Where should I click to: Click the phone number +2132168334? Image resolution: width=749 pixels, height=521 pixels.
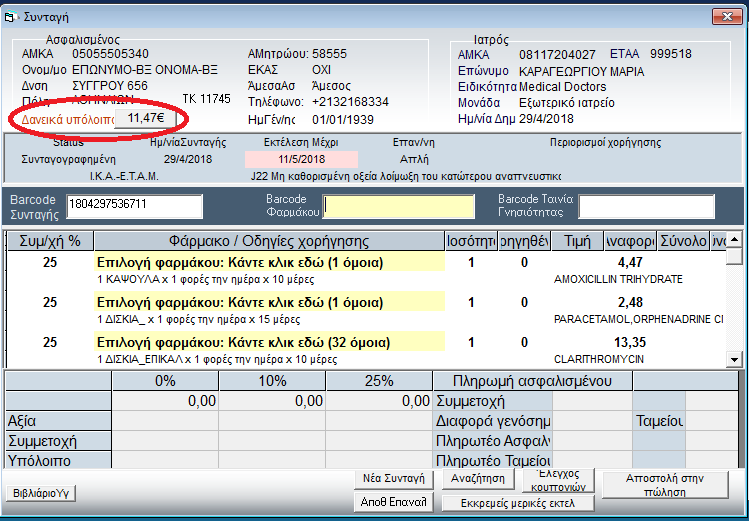coord(350,102)
